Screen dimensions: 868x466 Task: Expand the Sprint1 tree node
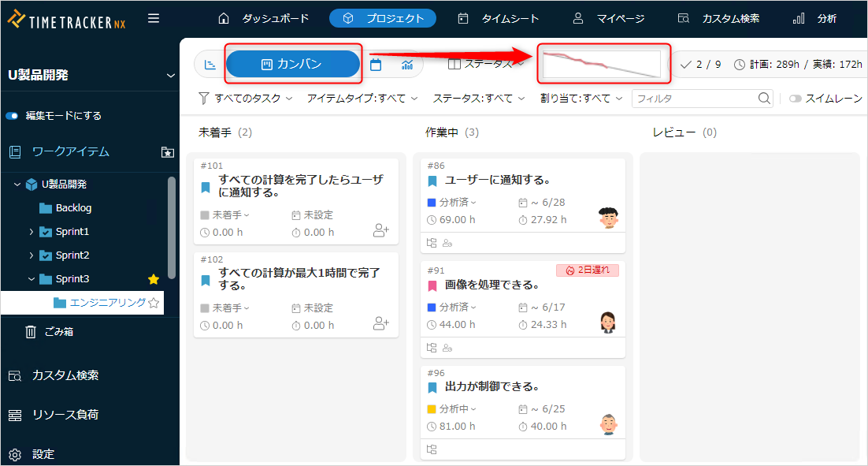point(32,232)
